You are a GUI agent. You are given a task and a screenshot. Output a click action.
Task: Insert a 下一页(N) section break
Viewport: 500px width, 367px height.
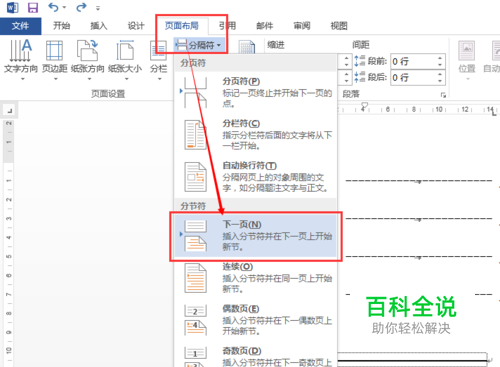tap(255, 236)
